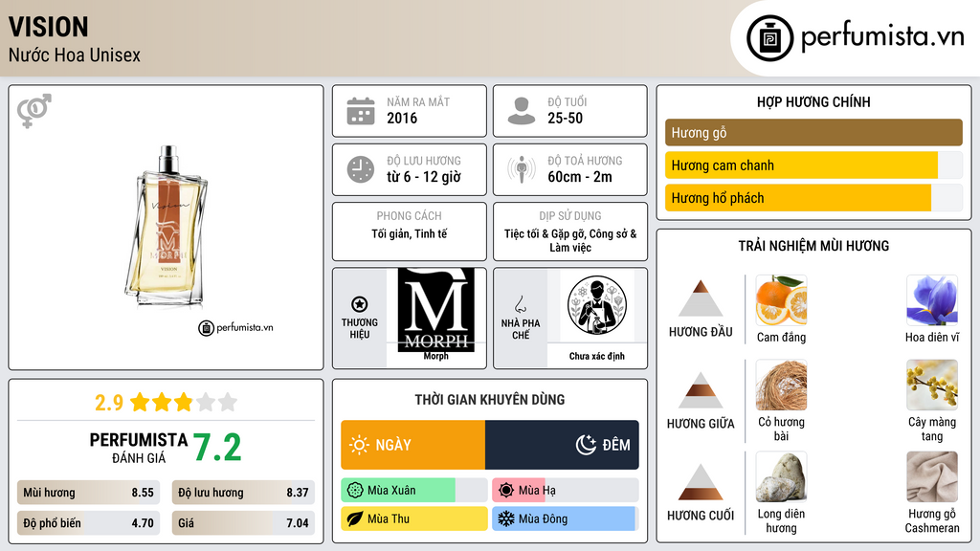Click the Mùi hương 8.55 score bar
Viewport: 980px width, 551px height.
click(89, 493)
